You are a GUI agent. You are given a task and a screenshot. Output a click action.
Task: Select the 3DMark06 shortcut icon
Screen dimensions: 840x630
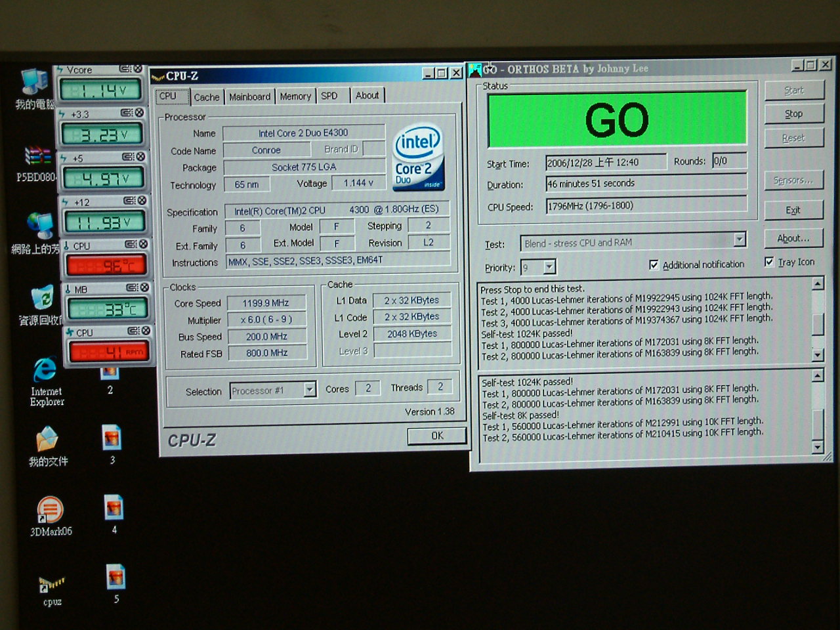[x=50, y=516]
